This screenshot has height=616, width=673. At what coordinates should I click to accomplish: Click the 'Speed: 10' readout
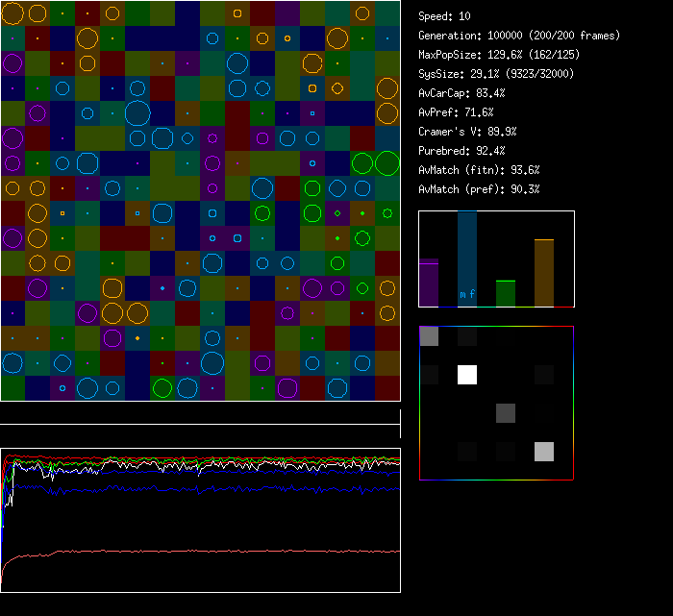coord(445,16)
